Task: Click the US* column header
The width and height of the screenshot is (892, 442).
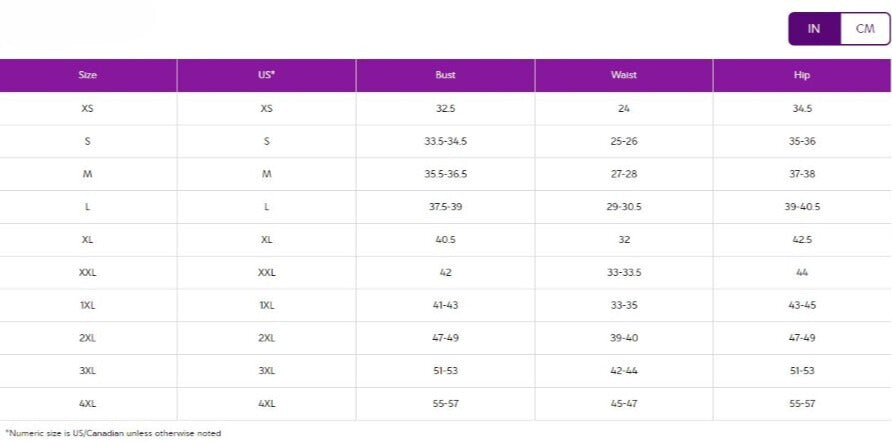Action: coord(266,76)
